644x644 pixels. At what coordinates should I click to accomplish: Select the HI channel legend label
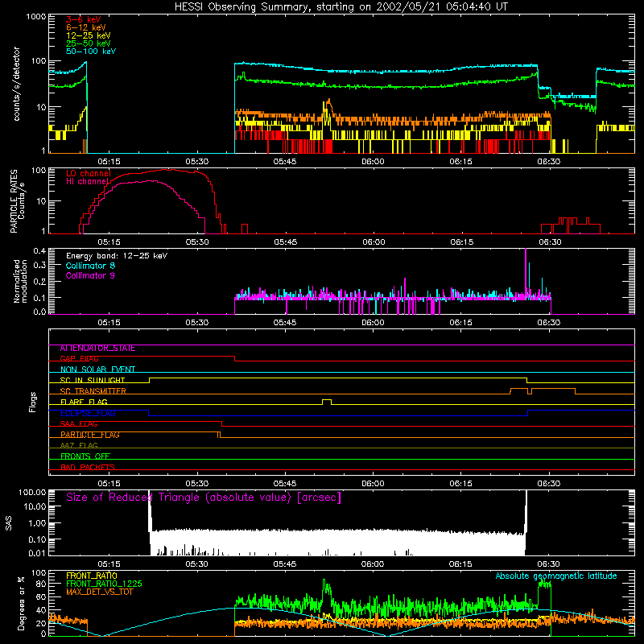[x=88, y=181]
